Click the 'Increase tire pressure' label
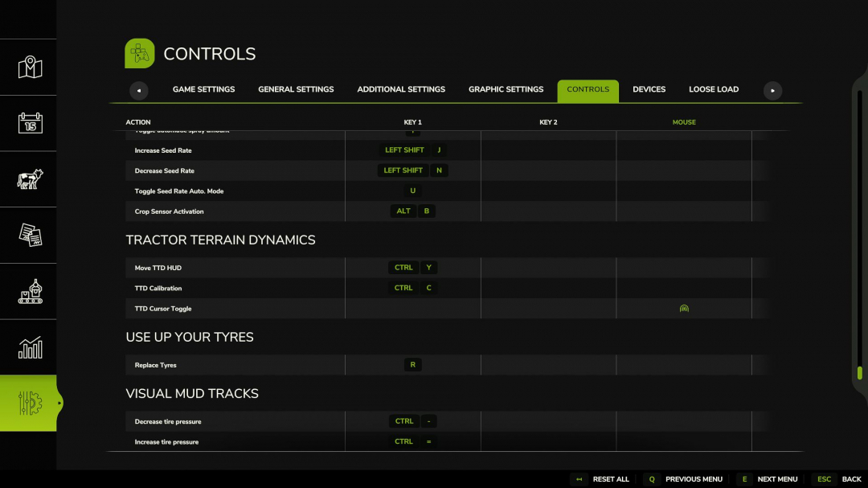868x488 pixels. pyautogui.click(x=166, y=442)
